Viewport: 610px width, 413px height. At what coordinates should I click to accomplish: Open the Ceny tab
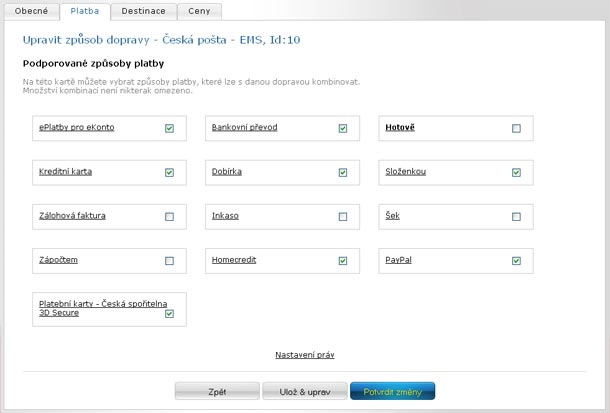(x=200, y=11)
